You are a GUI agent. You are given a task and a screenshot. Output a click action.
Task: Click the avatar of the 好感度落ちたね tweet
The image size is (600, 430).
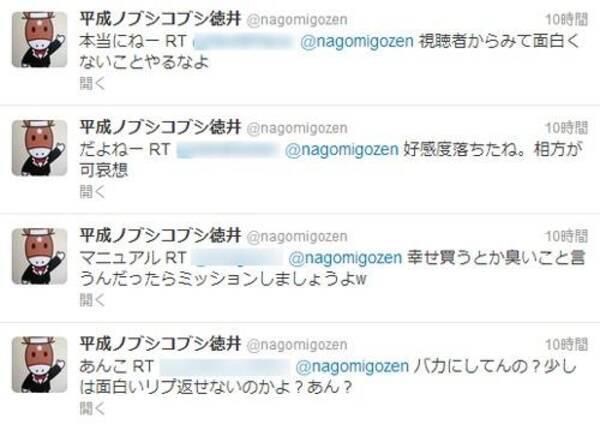coord(39,148)
